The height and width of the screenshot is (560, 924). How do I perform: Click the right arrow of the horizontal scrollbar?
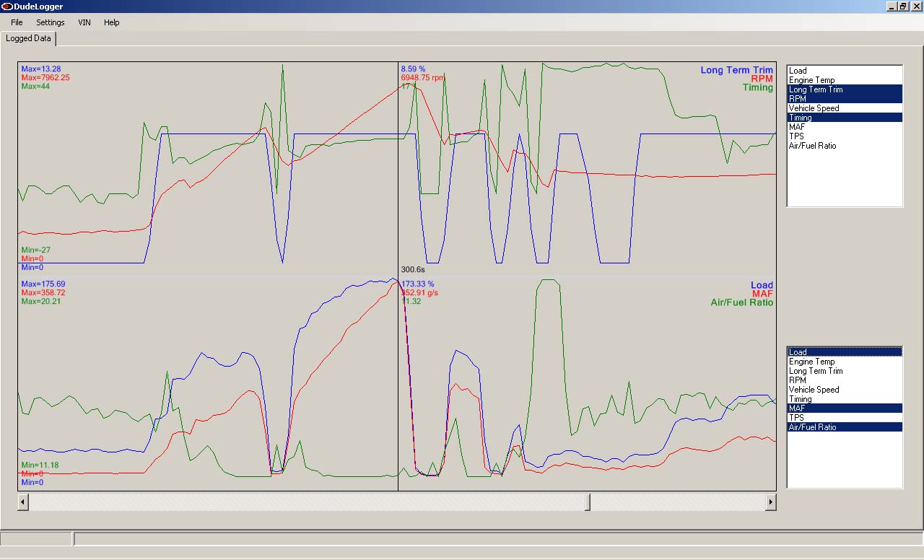coord(770,502)
